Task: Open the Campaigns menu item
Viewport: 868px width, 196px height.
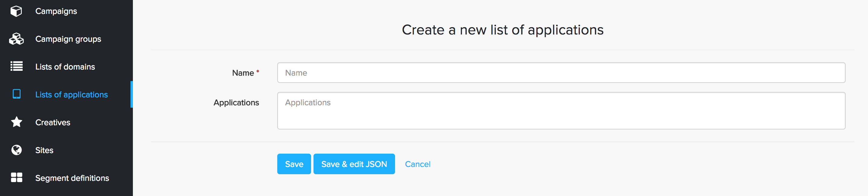Action: [x=56, y=11]
